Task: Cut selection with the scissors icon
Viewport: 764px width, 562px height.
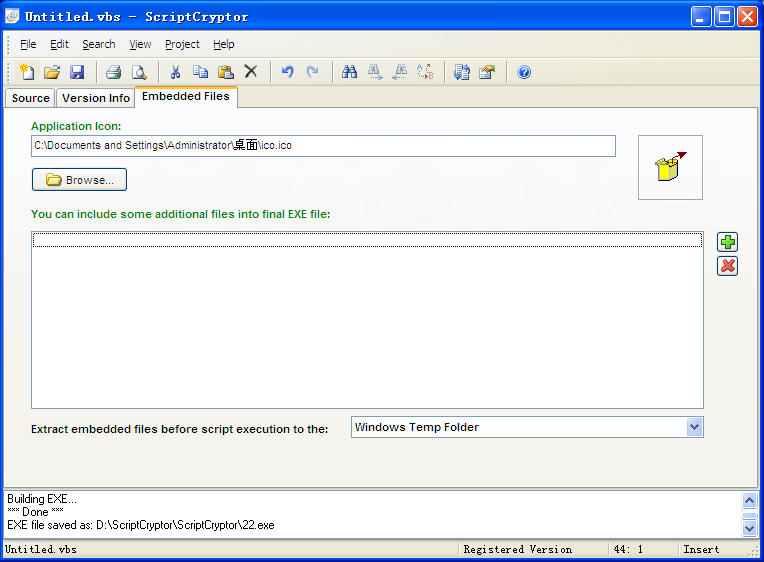Action: tap(175, 72)
